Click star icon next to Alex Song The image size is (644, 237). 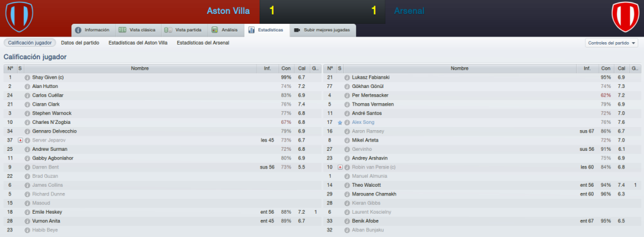[x=340, y=123]
